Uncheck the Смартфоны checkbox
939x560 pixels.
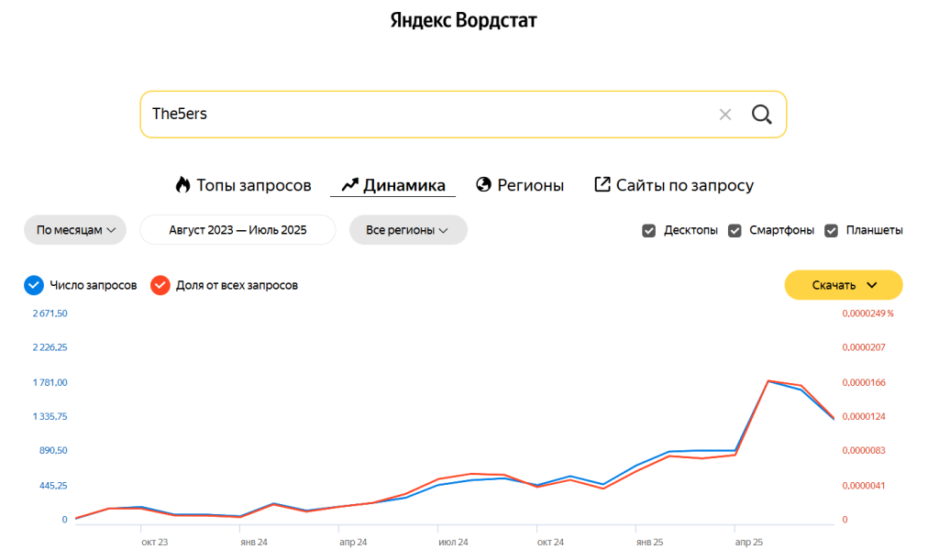(735, 230)
